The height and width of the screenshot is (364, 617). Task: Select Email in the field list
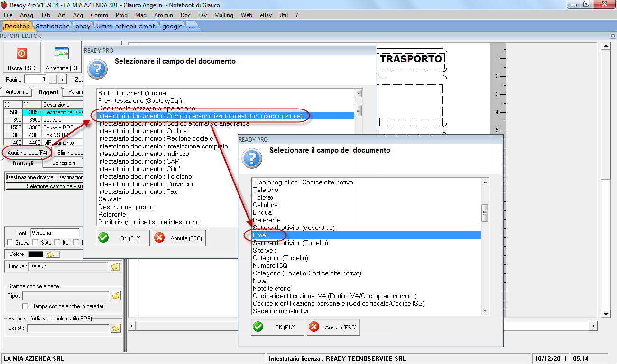coord(367,235)
